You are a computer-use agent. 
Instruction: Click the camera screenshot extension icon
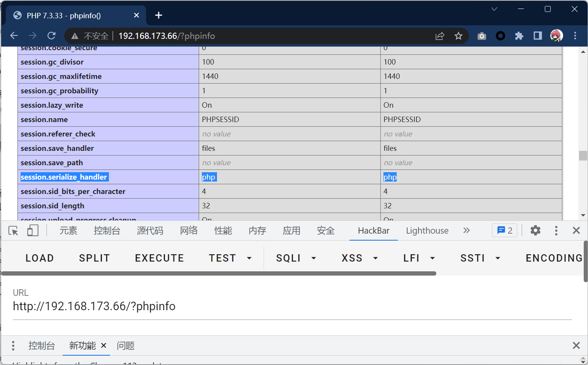482,36
